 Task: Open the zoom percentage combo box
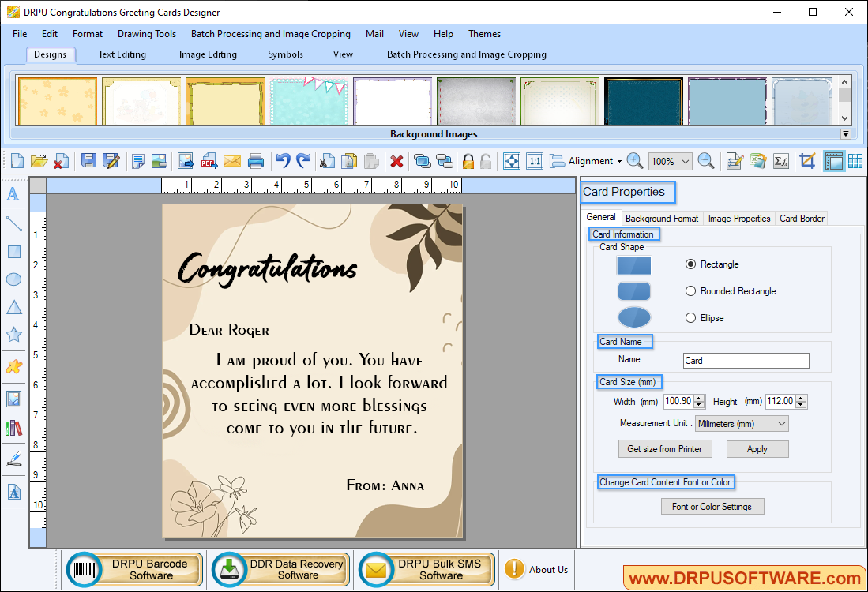click(670, 160)
